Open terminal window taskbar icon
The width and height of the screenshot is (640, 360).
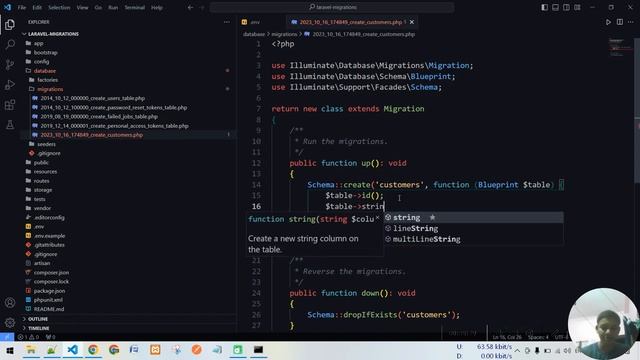tap(258, 350)
